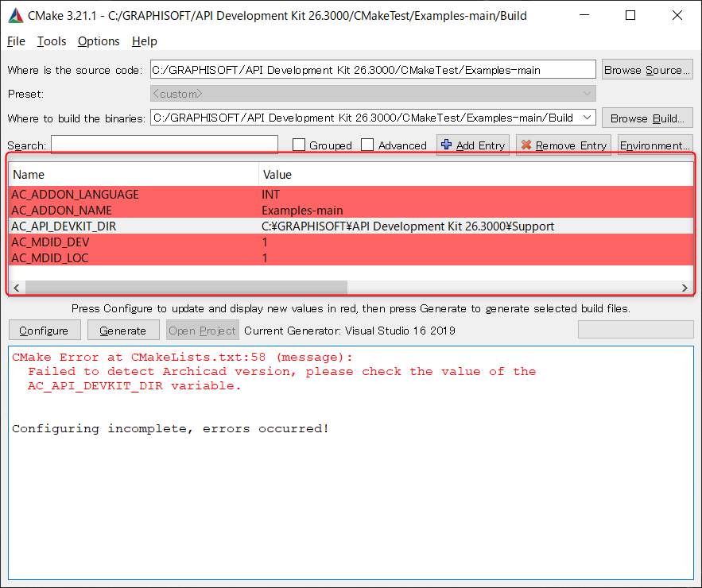Click the Examples-main value cell
The height and width of the screenshot is (588, 702).
302,211
